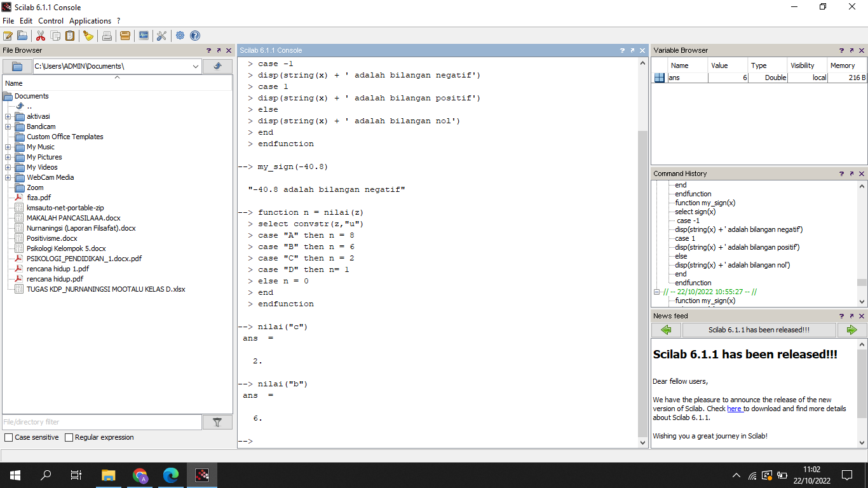
Task: Launch Xcos from the toolbar
Action: click(144, 36)
